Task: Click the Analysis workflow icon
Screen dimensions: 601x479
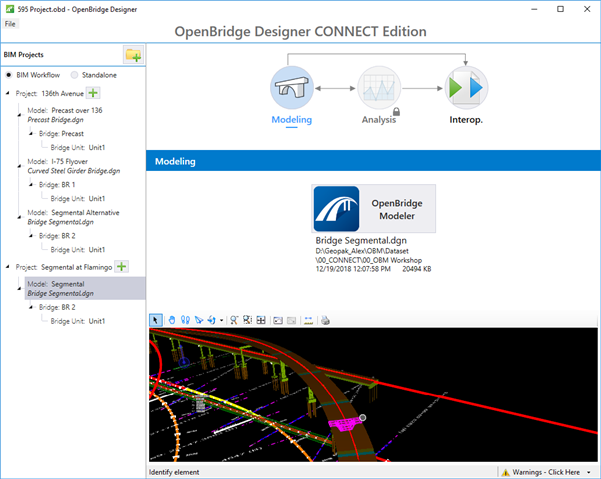Action: [x=379, y=88]
